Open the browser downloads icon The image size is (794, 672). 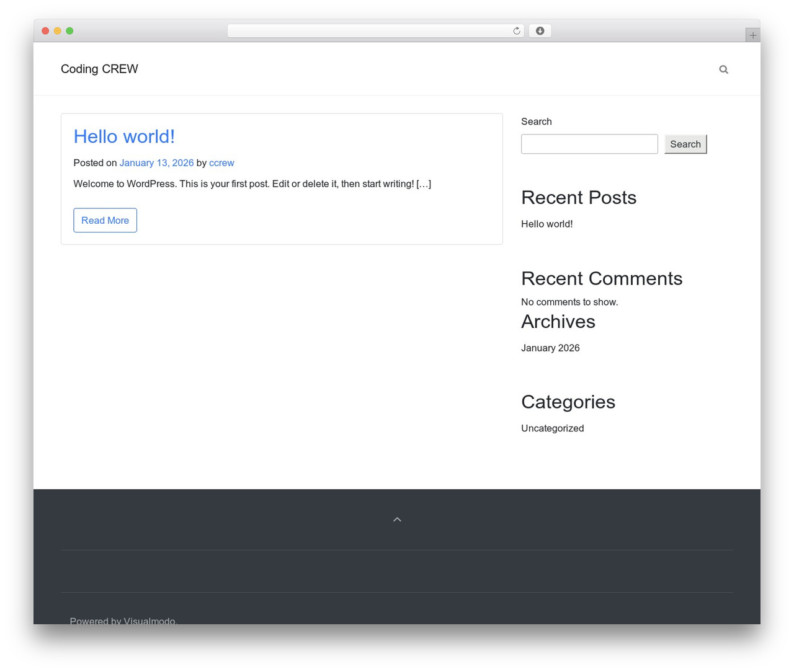point(540,31)
